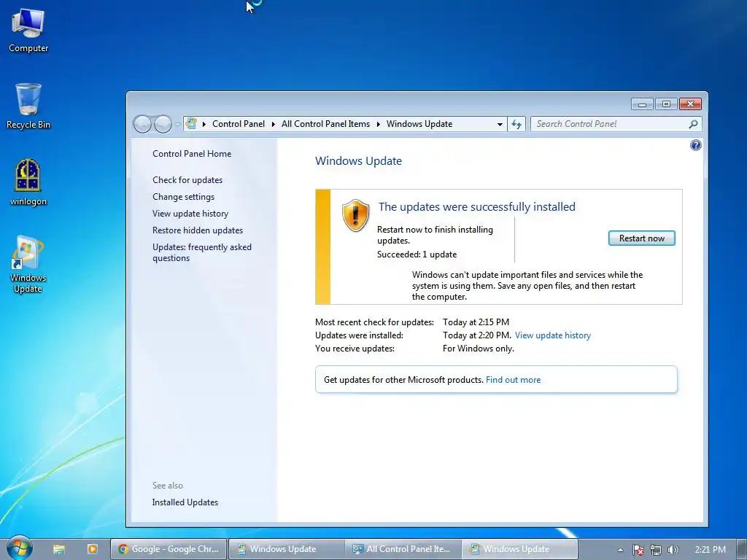The image size is (747, 560).
Task: Open View update history in sidebar
Action: (190, 214)
